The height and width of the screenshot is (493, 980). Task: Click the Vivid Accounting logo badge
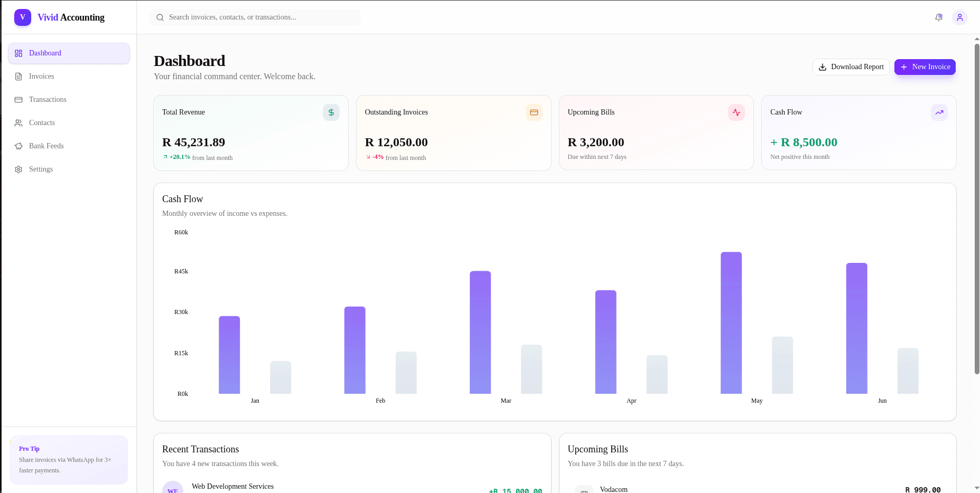23,17
